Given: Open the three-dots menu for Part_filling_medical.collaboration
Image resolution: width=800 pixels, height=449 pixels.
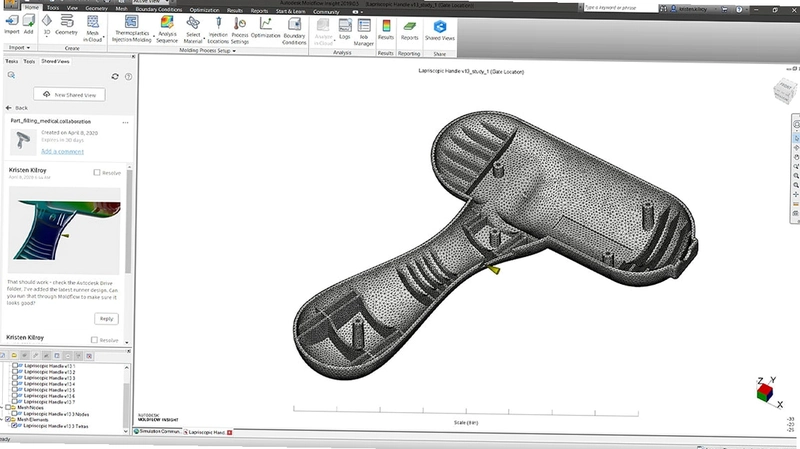Looking at the screenshot, I should click(126, 122).
